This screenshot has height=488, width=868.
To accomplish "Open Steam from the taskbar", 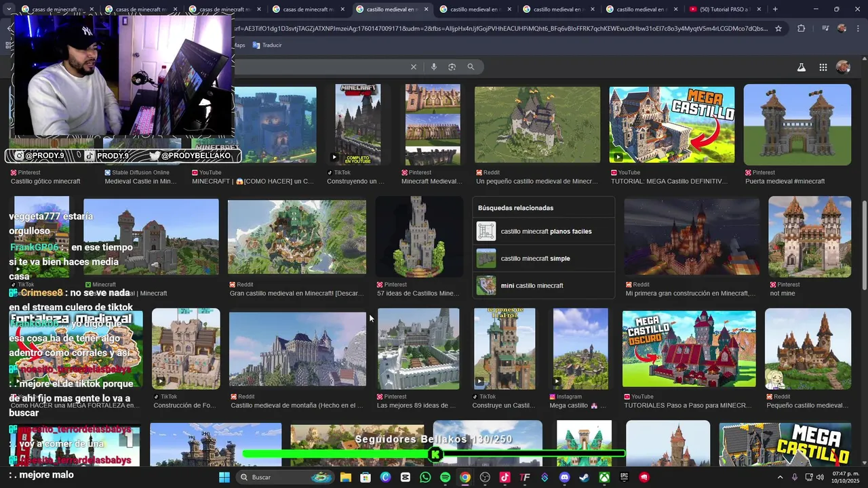I will click(x=584, y=477).
